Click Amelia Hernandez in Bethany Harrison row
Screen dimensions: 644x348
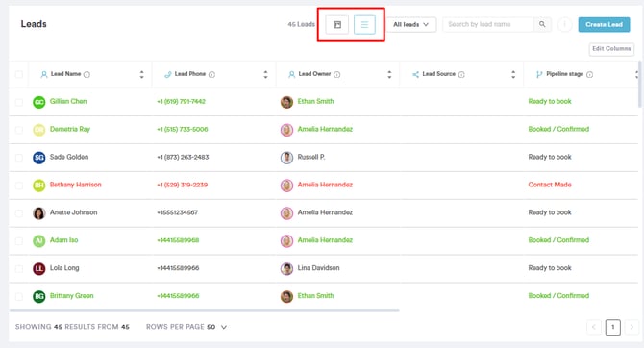[325, 185]
